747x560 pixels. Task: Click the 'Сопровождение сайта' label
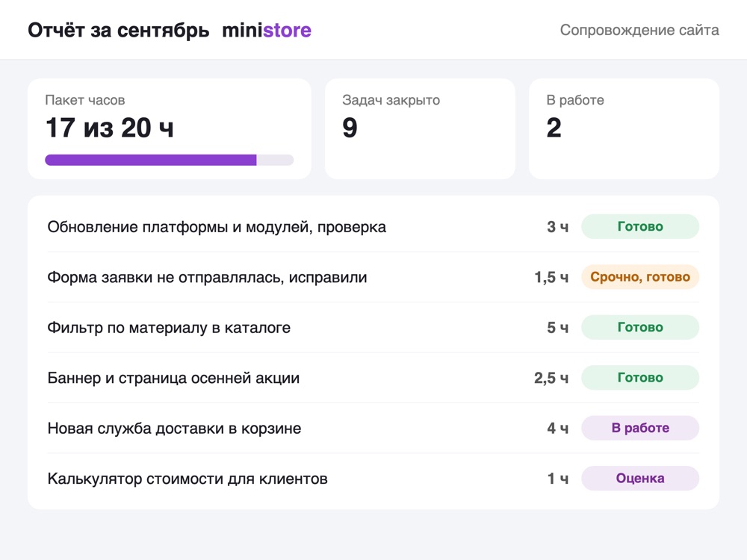point(639,30)
